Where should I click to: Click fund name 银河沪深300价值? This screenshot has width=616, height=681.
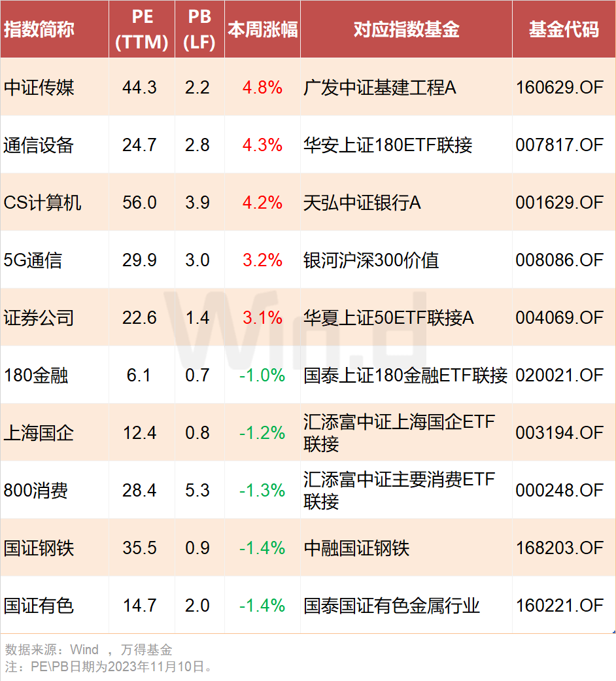coord(371,260)
